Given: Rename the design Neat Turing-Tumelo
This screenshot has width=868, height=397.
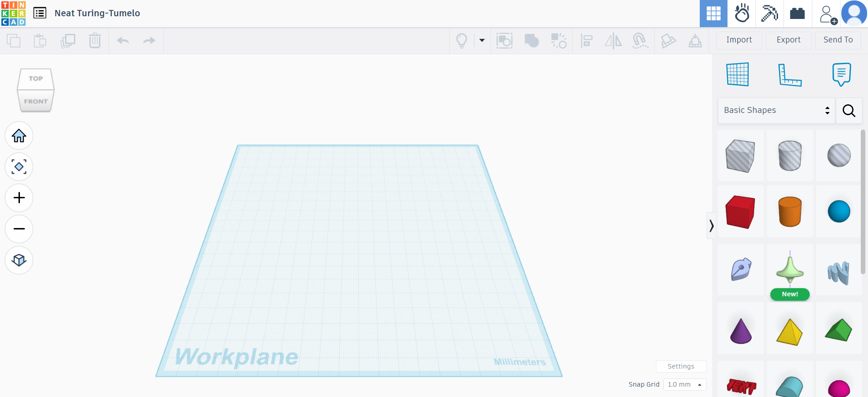Looking at the screenshot, I should point(97,13).
